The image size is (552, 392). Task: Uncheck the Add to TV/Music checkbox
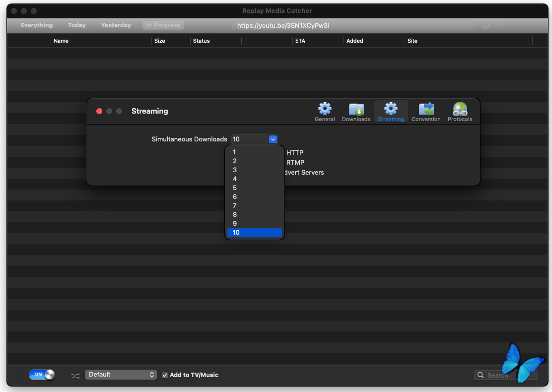point(165,375)
